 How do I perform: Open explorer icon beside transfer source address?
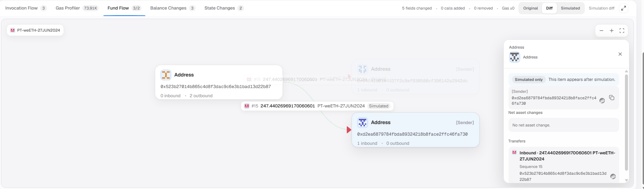click(x=613, y=176)
